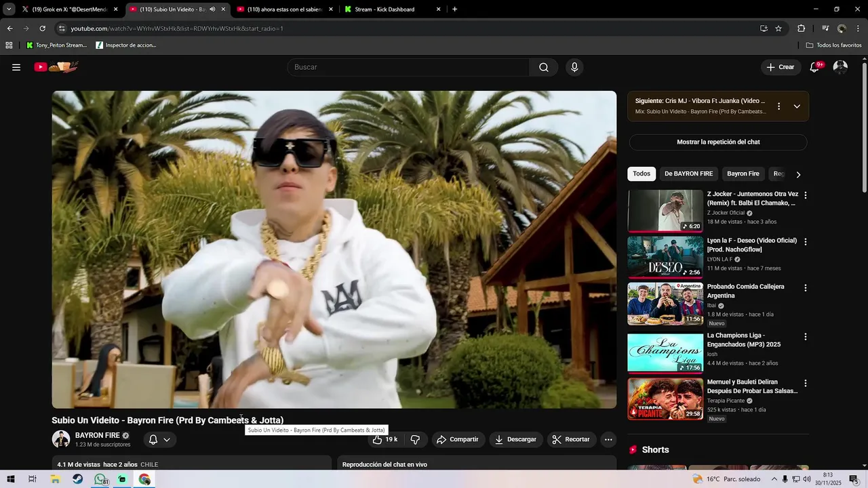Open the La Champions Liga Enganchados thumbnail
868x488 pixels.
665,353
